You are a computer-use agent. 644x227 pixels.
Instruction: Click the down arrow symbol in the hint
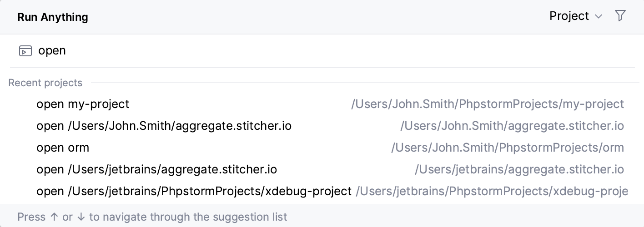[x=80, y=217]
